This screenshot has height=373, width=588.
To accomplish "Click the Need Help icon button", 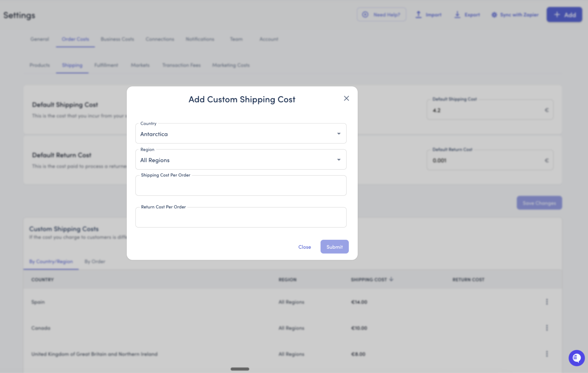I will (x=365, y=15).
